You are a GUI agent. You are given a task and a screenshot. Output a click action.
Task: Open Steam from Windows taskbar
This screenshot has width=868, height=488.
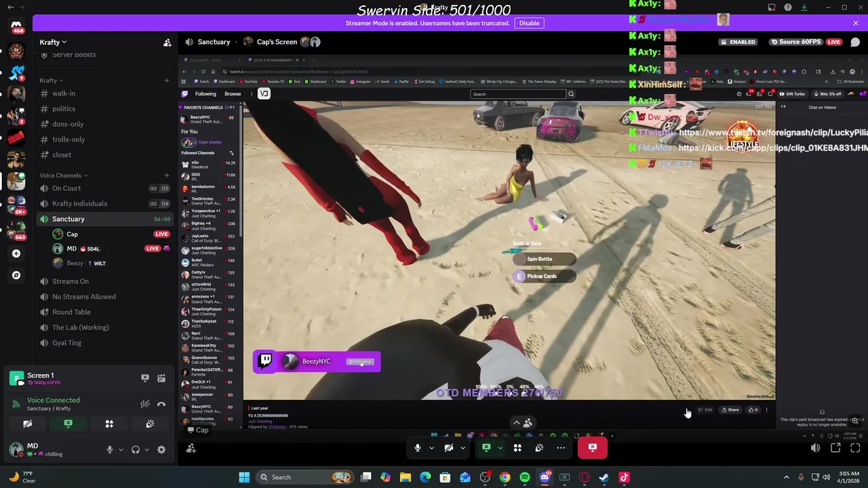(x=604, y=477)
